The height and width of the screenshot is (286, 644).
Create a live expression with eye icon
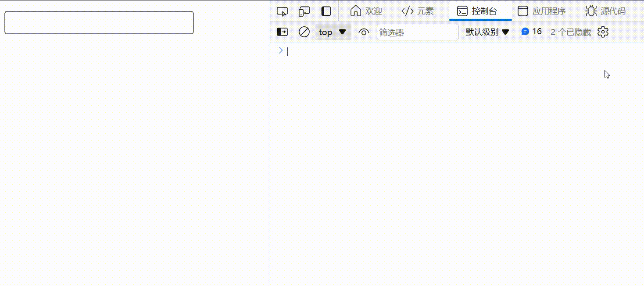point(364,32)
